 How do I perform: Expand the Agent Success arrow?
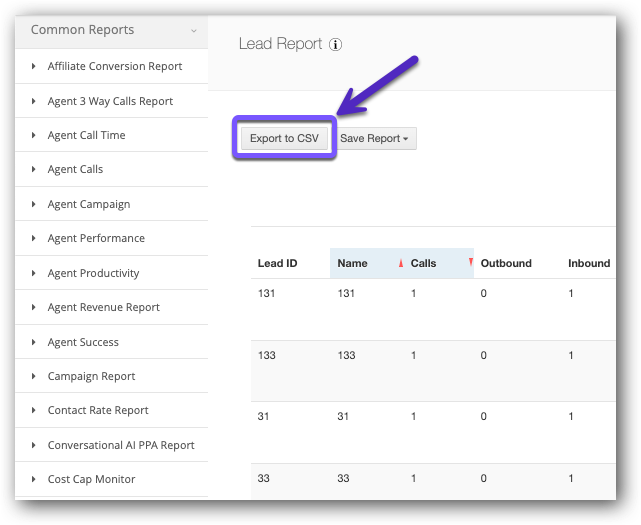[x=34, y=342]
